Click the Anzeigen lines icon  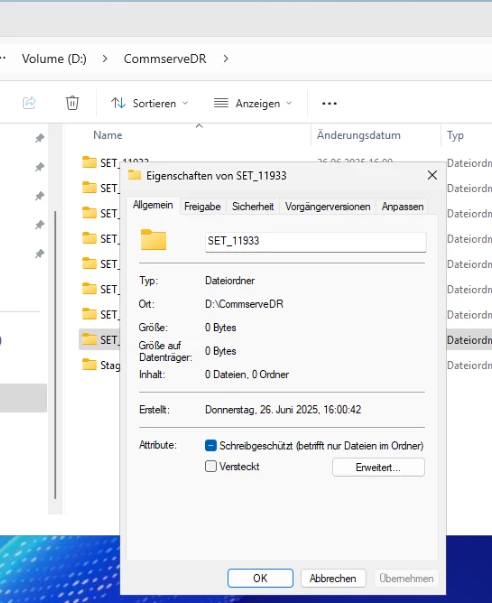tap(221, 103)
